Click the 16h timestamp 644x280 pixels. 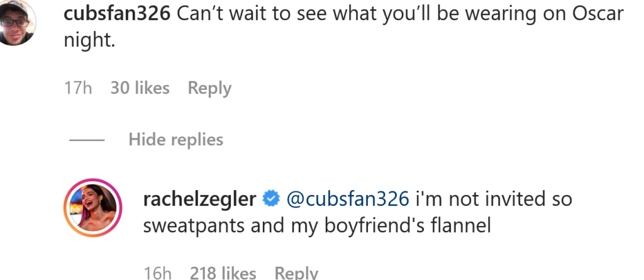157,273
